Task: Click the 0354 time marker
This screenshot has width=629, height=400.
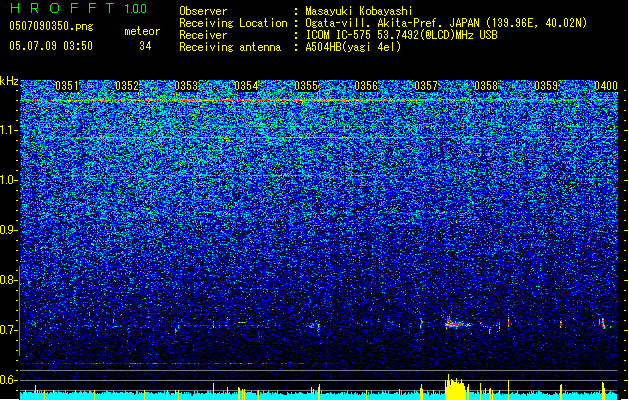Action: [x=246, y=86]
